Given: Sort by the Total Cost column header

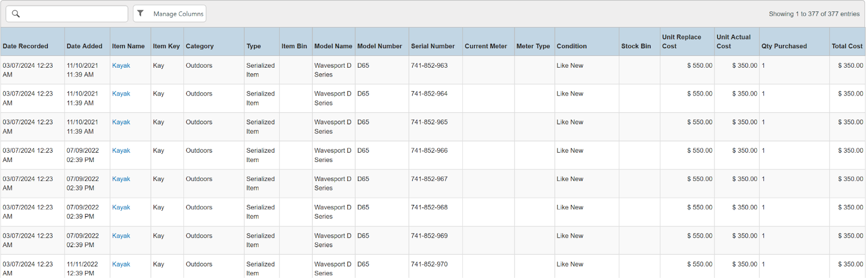Looking at the screenshot, I should click(x=847, y=46).
